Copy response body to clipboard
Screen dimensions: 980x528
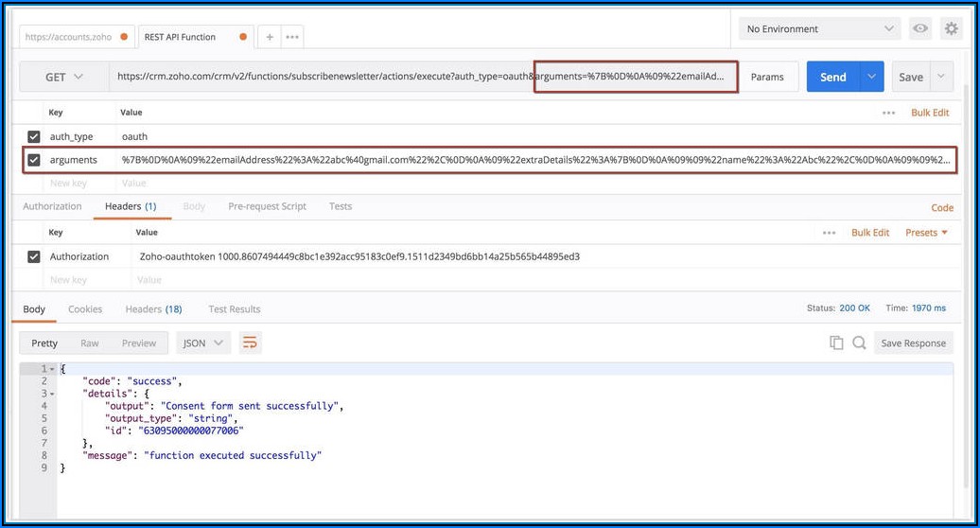pyautogui.click(x=836, y=343)
